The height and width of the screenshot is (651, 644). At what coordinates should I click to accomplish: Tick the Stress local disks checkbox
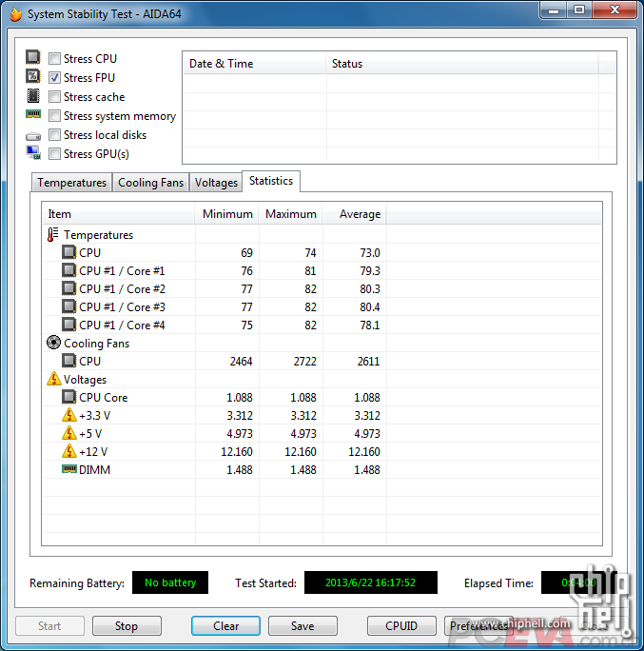pyautogui.click(x=54, y=135)
